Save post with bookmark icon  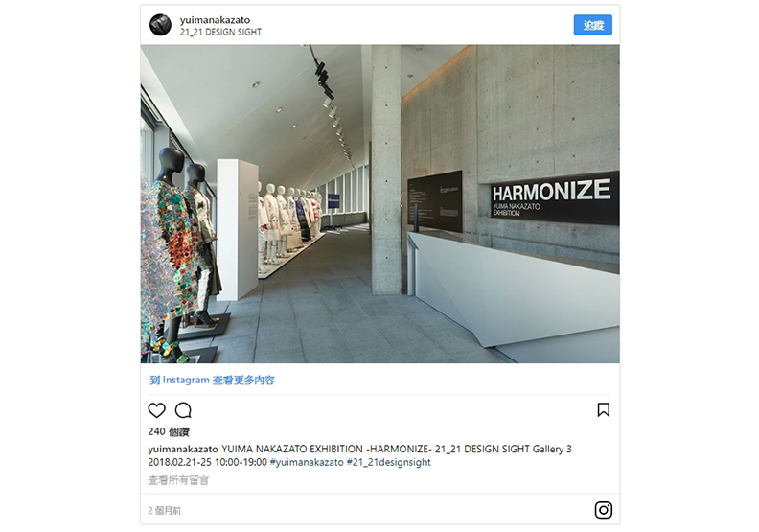(603, 410)
